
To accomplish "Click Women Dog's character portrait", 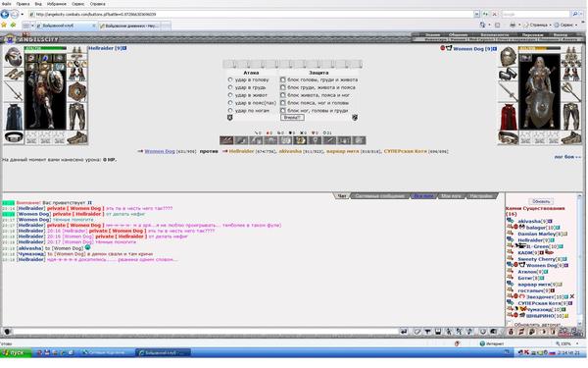I will click(540, 91).
